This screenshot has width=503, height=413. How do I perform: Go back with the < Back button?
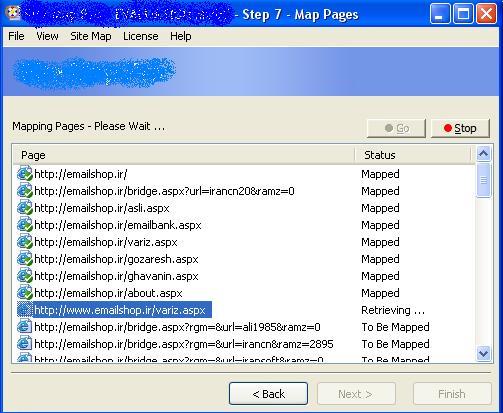(x=268, y=394)
